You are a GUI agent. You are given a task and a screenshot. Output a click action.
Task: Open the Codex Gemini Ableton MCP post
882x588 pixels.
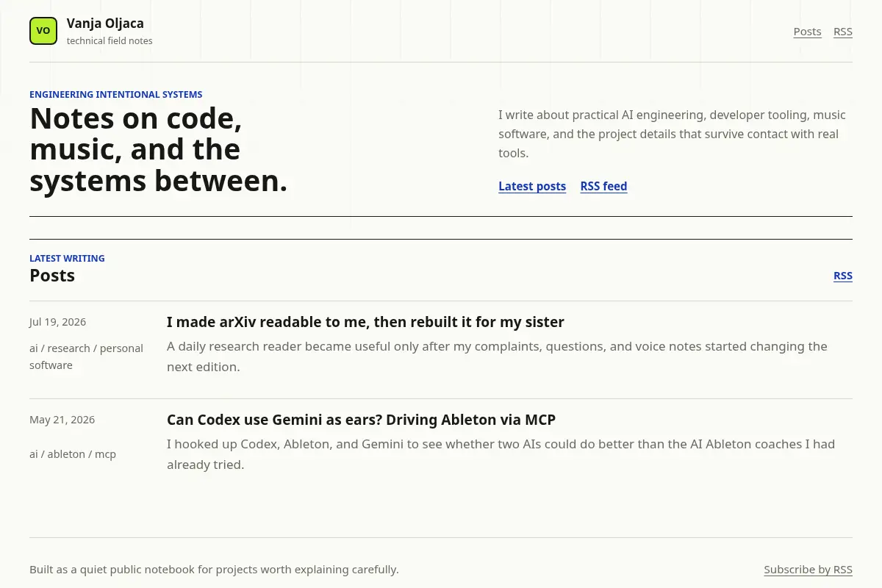coord(361,420)
